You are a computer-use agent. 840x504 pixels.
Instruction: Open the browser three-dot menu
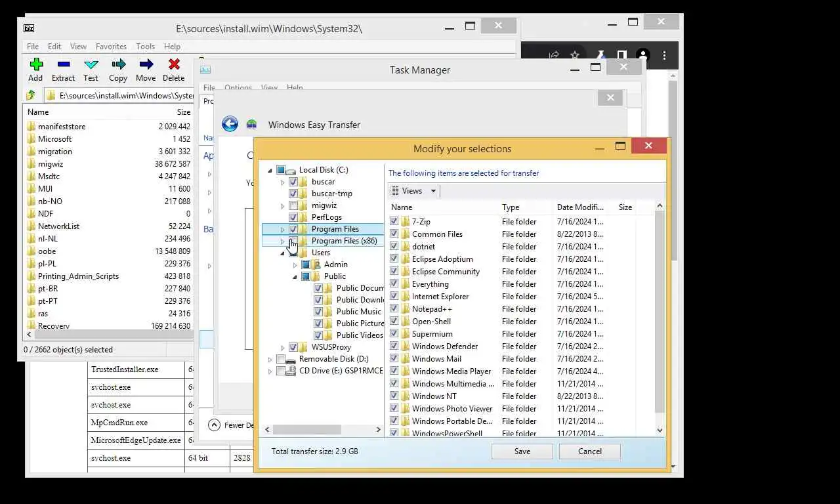(664, 55)
